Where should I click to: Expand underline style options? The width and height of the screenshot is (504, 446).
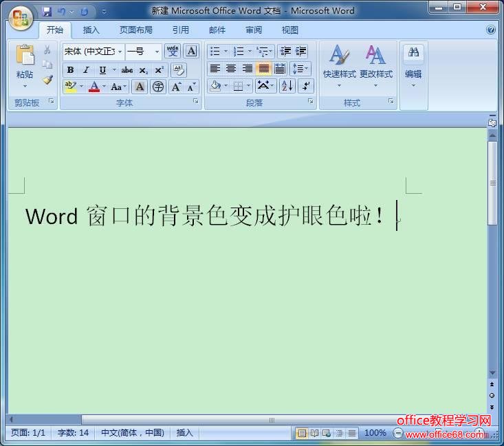(x=113, y=69)
